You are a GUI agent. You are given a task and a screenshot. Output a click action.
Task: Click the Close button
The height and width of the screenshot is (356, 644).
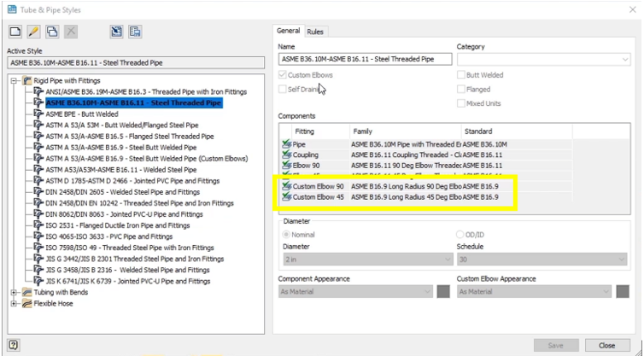click(x=607, y=345)
